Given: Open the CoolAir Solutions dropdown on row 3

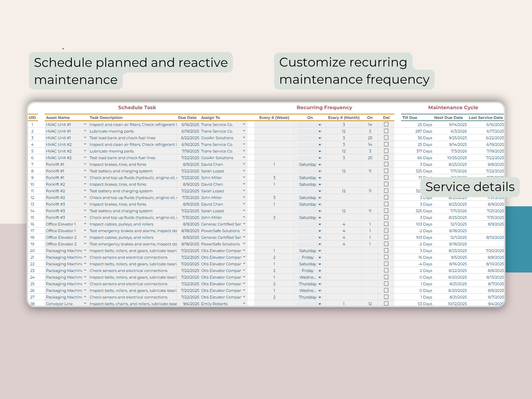Looking at the screenshot, I should (x=244, y=138).
